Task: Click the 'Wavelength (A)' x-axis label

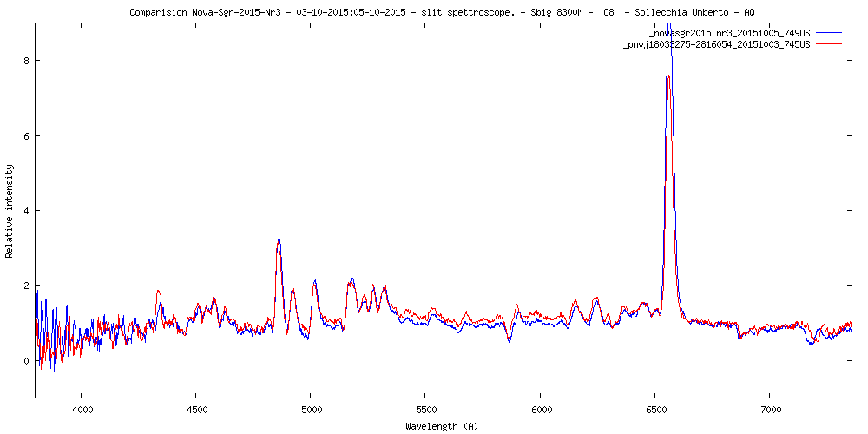Action: point(442,426)
